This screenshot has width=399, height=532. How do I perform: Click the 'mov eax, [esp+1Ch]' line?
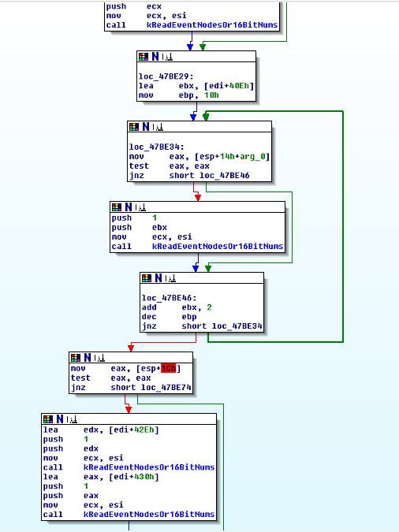[x=125, y=369]
